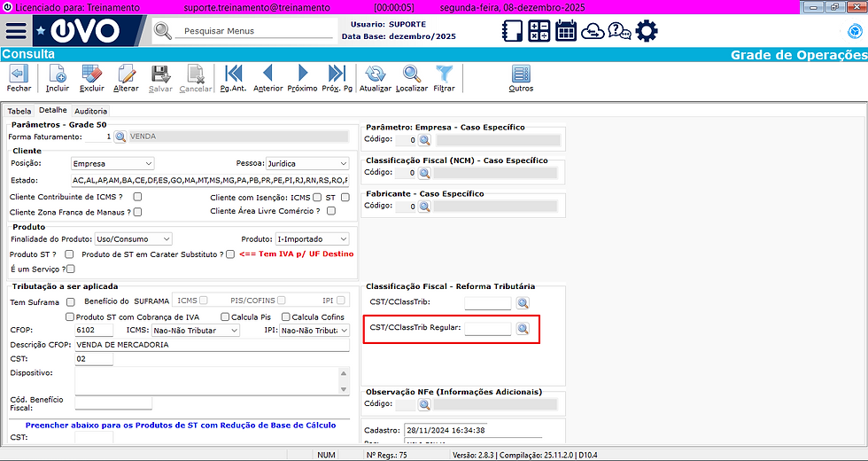
Task: Click Atualizar to refresh data
Action: point(376,79)
